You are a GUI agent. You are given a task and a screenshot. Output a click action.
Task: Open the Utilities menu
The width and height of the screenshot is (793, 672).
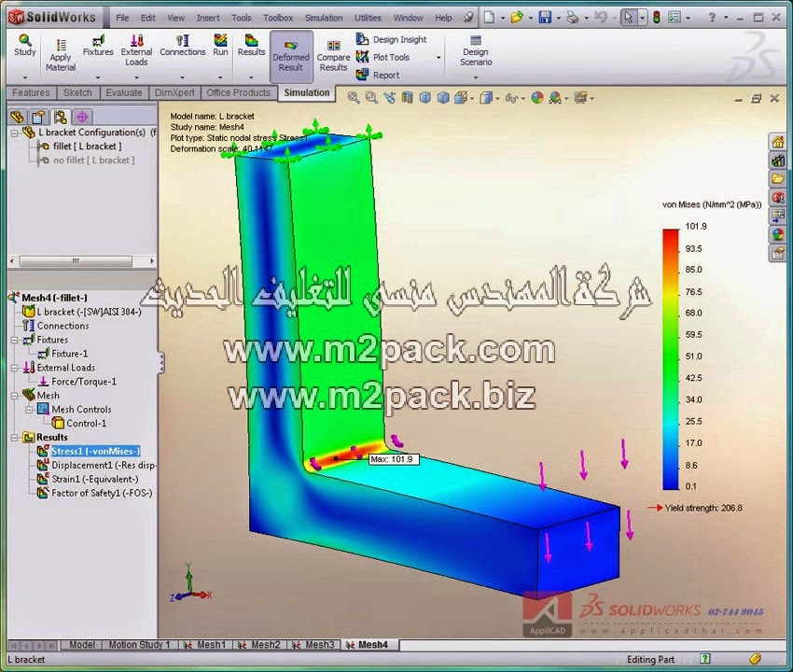click(368, 18)
